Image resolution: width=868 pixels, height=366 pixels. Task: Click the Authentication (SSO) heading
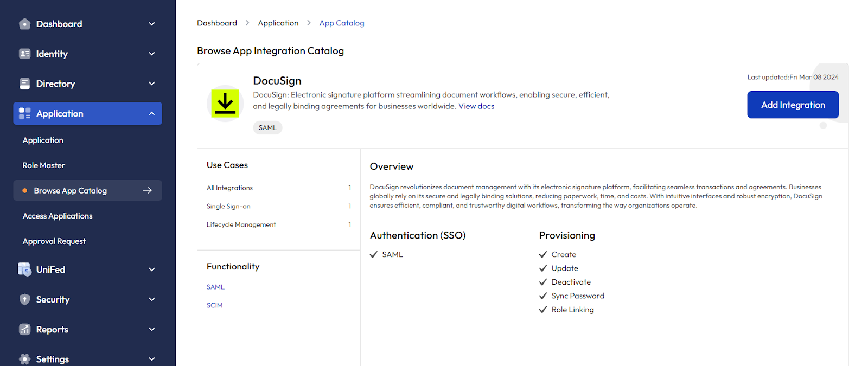(418, 235)
